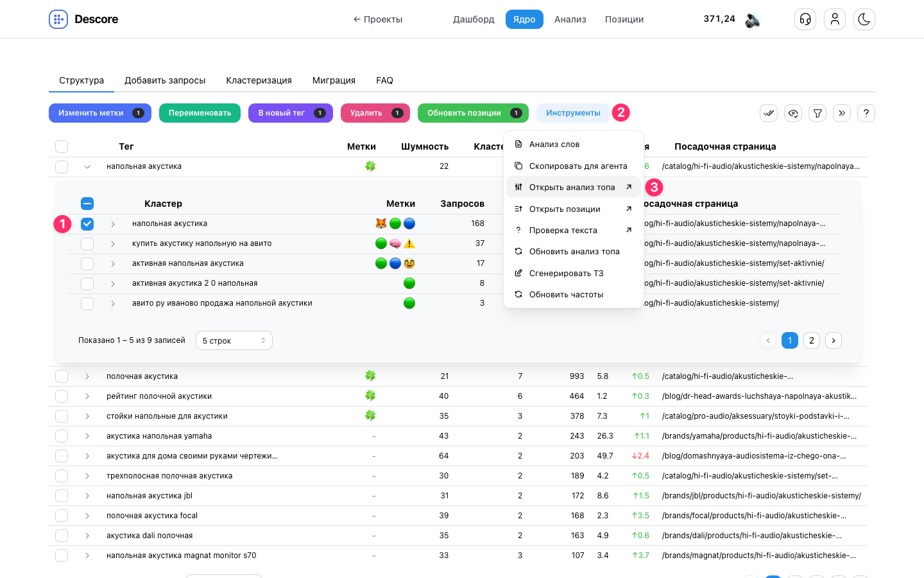Click refresh icon beside Обновить анализ топа
The image size is (924, 578).
tap(518, 252)
